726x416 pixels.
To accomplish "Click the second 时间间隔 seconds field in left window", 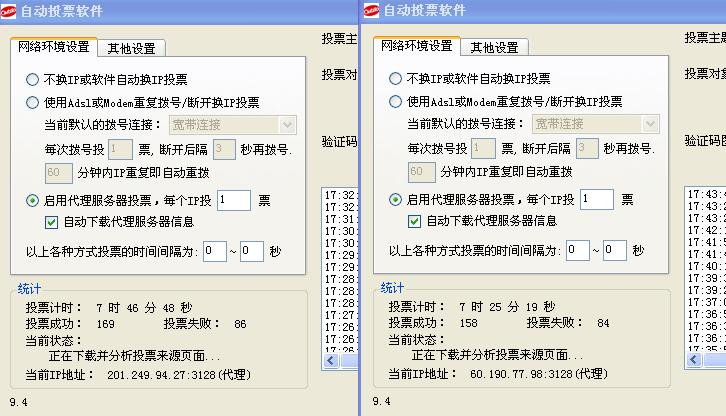I will point(251,251).
